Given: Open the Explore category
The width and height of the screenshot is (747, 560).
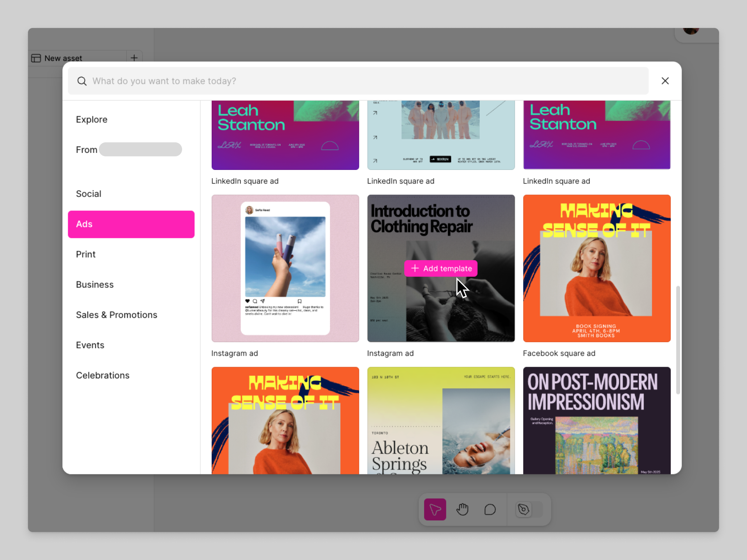Looking at the screenshot, I should [x=131, y=119].
